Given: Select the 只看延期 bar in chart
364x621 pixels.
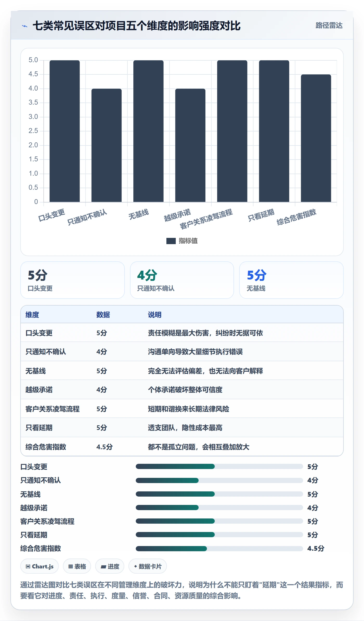Looking at the screenshot, I should click(274, 131).
